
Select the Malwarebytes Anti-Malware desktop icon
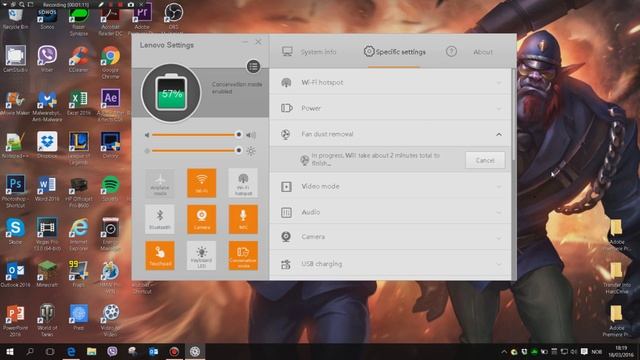pyautogui.click(x=47, y=105)
